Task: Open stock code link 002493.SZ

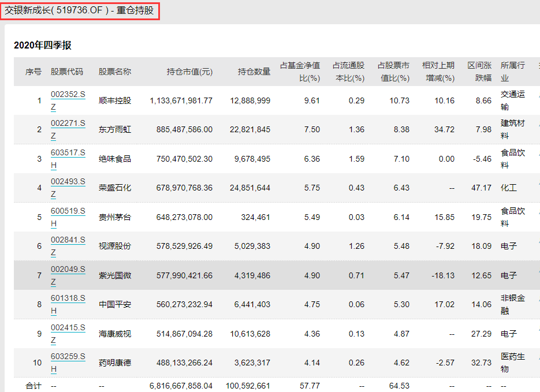Action: (x=68, y=188)
